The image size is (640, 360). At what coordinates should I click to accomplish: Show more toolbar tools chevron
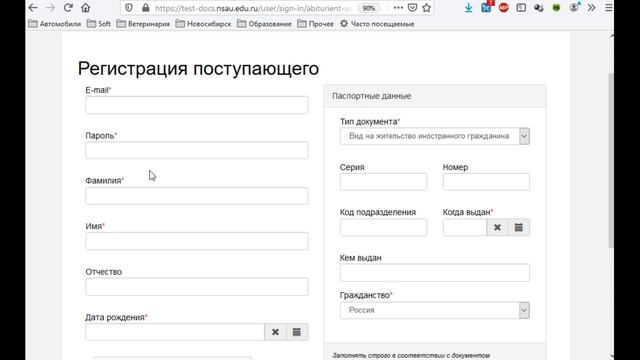591,8
